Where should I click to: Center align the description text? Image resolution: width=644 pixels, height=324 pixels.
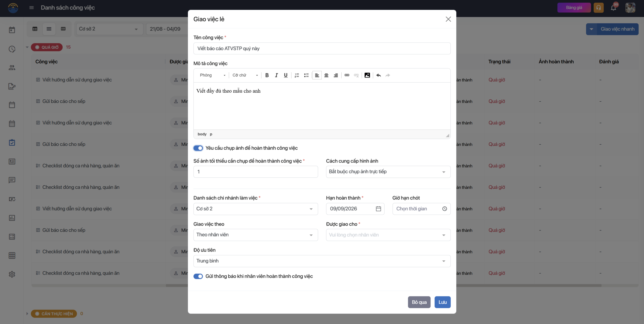point(326,75)
